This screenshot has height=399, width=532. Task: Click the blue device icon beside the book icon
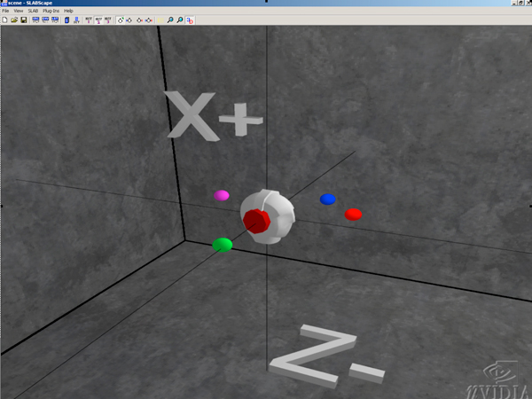76,20
